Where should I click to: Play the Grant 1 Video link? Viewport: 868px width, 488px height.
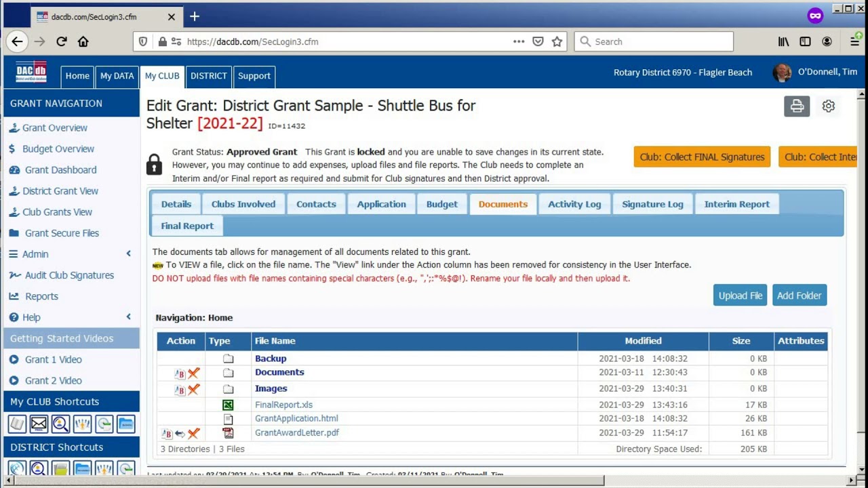(x=53, y=359)
